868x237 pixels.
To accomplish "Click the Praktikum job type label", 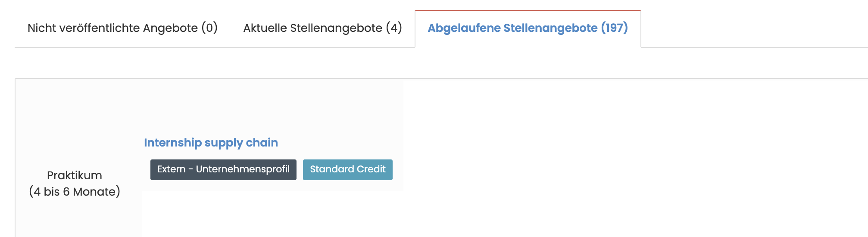I will 75,175.
